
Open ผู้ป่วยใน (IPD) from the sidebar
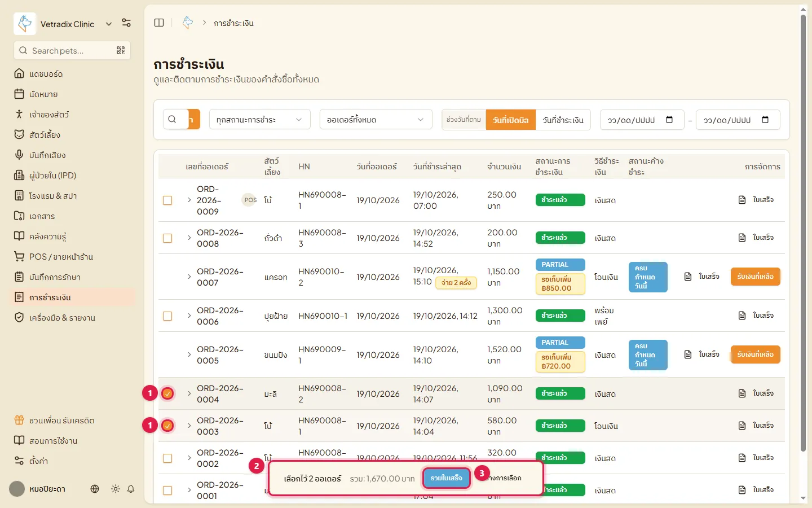point(72,175)
